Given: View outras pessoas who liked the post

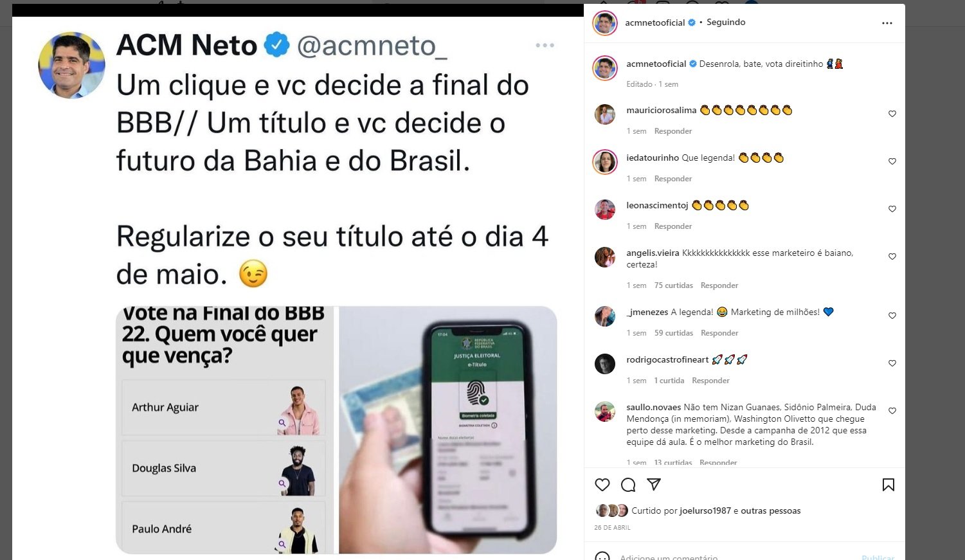Looking at the screenshot, I should tap(771, 510).
